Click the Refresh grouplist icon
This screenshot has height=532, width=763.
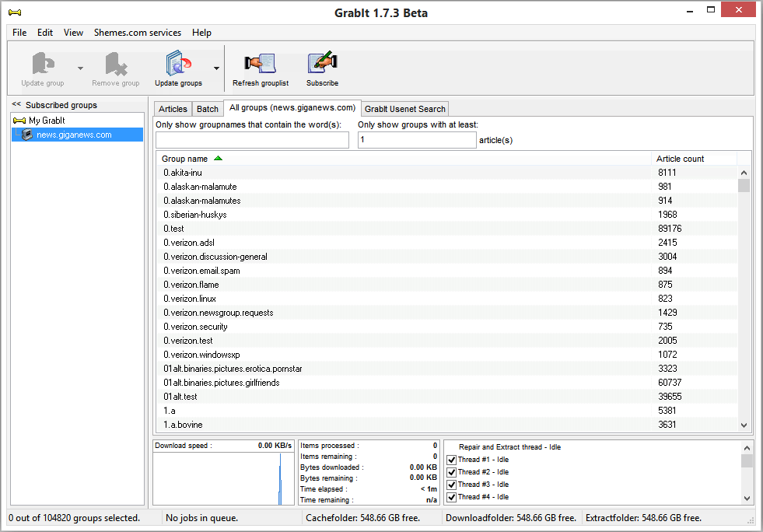(261, 63)
